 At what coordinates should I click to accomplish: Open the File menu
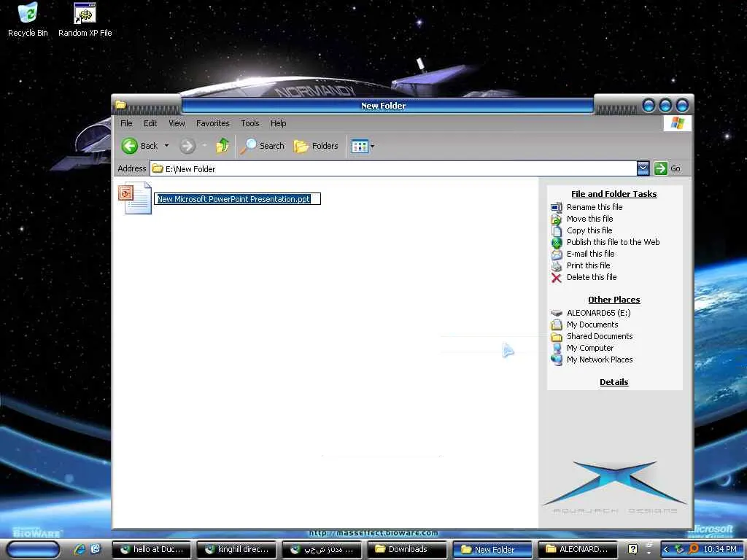(x=126, y=123)
